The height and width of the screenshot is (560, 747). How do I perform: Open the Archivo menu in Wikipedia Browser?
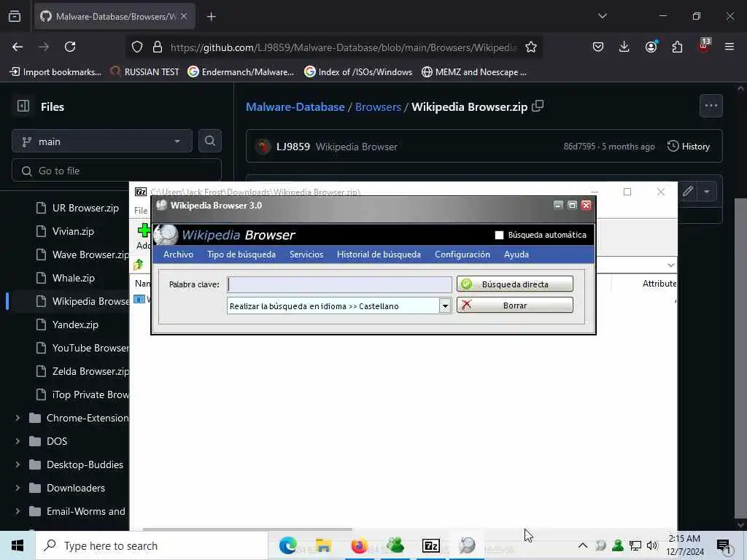point(178,254)
